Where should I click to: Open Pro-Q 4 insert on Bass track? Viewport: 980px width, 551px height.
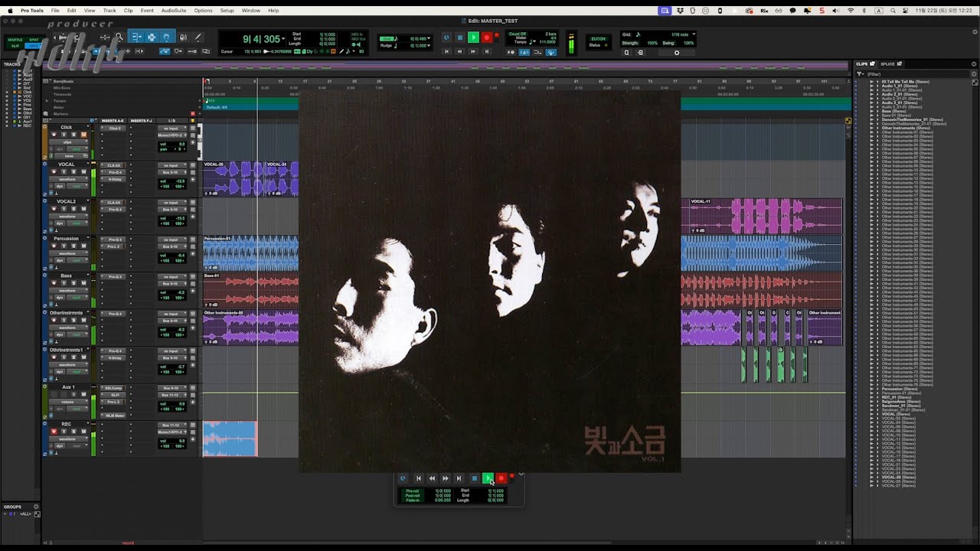pos(113,276)
